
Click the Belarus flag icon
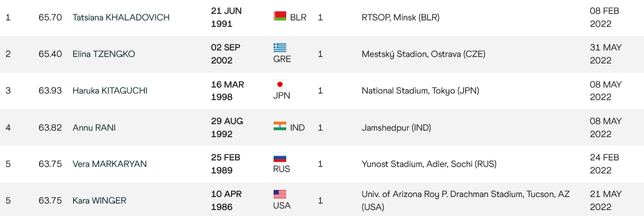pyautogui.click(x=280, y=17)
